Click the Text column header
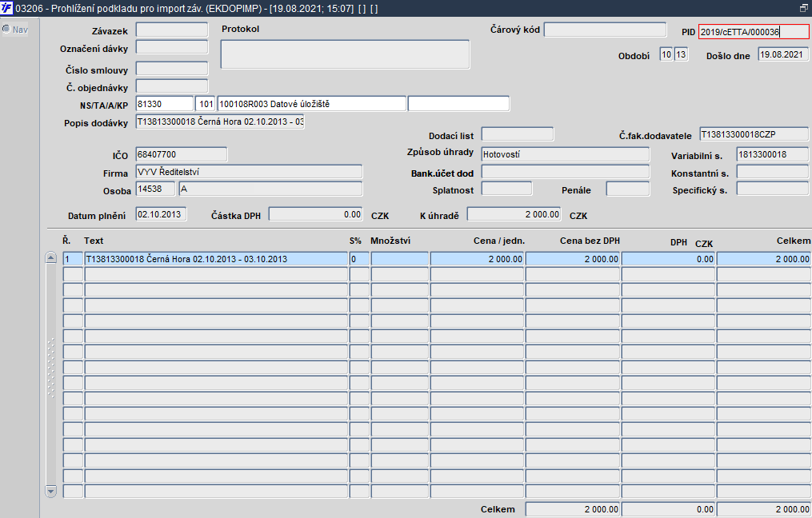Screen dimensions: 812x518 (94, 241)
